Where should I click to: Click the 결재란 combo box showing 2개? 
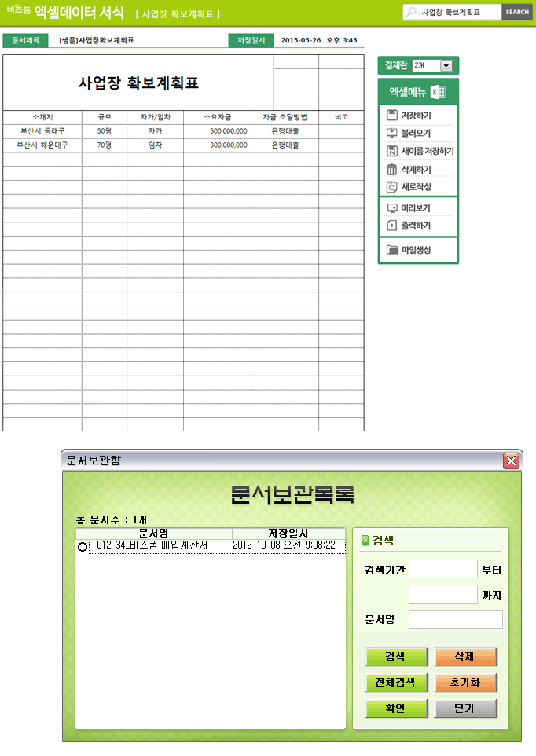click(x=432, y=65)
